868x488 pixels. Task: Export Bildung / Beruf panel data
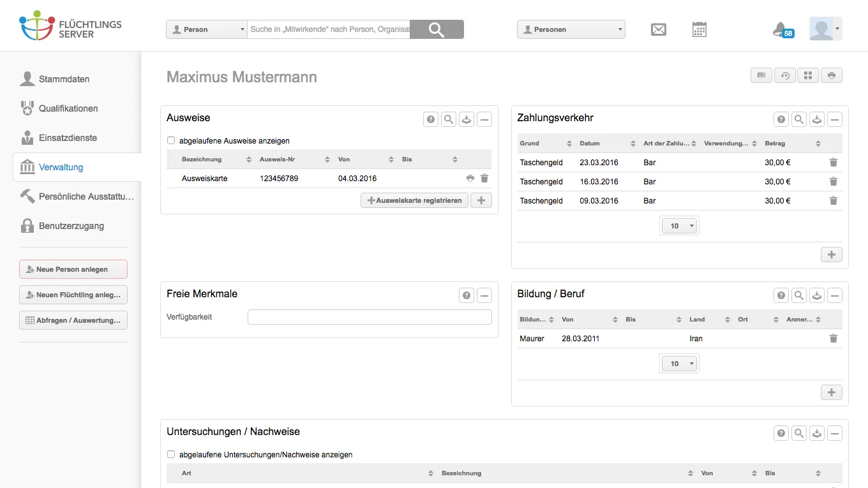pos(817,295)
